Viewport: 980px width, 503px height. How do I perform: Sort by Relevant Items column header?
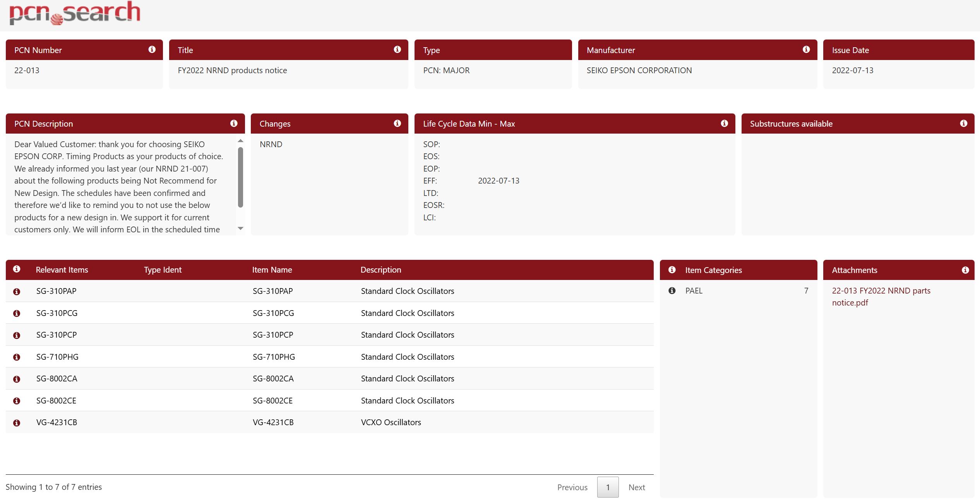point(62,270)
